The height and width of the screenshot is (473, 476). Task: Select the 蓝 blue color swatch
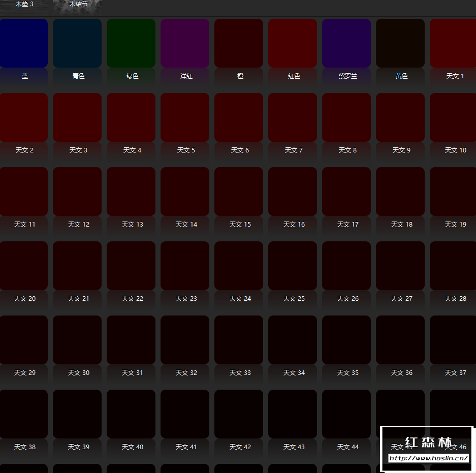pos(24,43)
